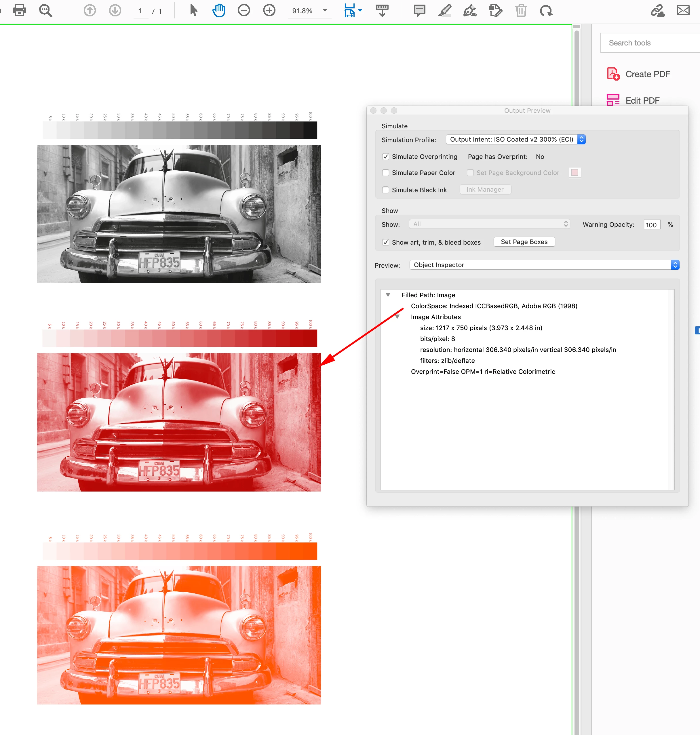This screenshot has width=700, height=735.
Task: Add a sticky note comment
Action: (419, 10)
